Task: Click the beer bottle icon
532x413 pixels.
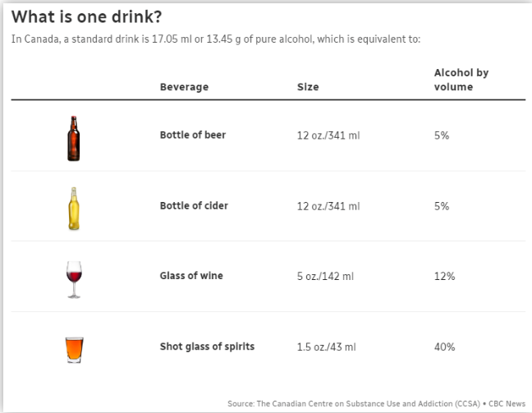Action: tap(74, 136)
